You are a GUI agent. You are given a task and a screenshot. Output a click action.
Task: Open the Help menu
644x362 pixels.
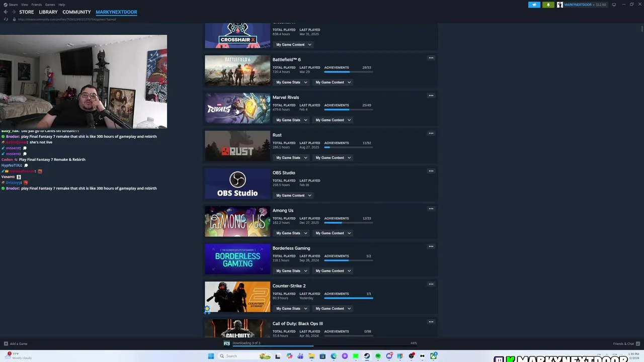click(61, 5)
